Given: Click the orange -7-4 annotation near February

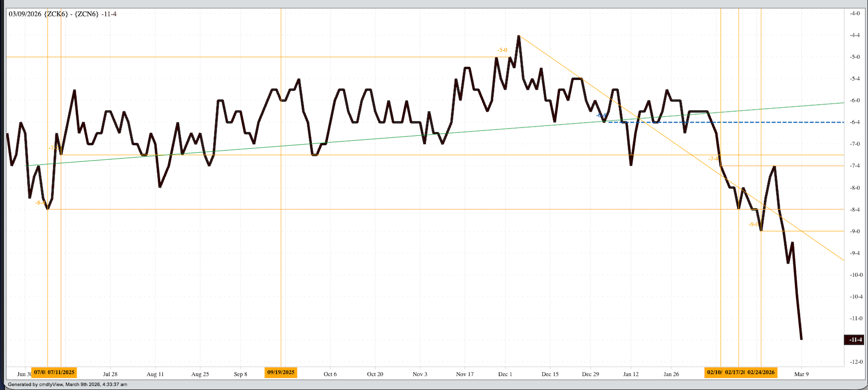Looking at the screenshot, I should [x=713, y=159].
